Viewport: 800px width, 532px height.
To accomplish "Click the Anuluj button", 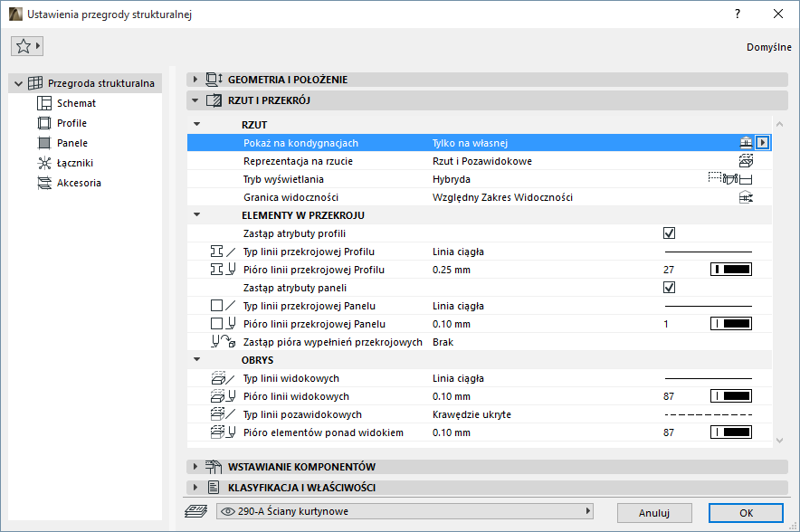I will point(654,513).
